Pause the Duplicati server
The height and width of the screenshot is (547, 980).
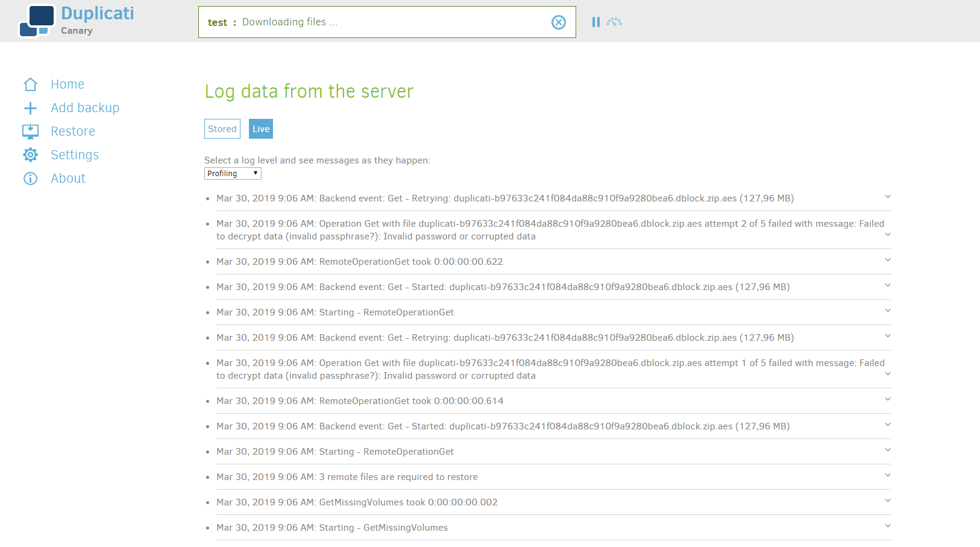(595, 22)
